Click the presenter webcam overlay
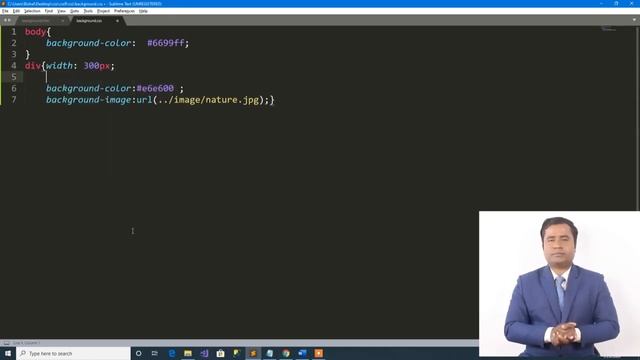Screen dimensions: 640x360 [x=559, y=284]
